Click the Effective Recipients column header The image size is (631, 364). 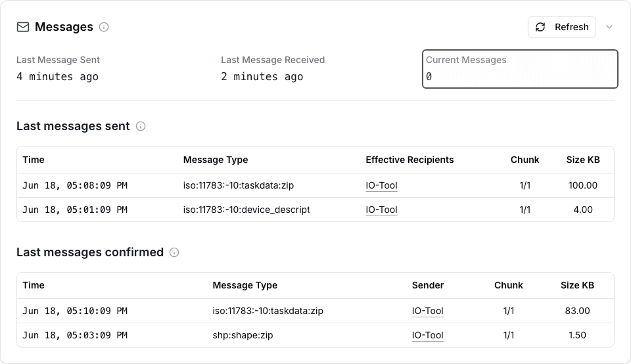pos(409,160)
